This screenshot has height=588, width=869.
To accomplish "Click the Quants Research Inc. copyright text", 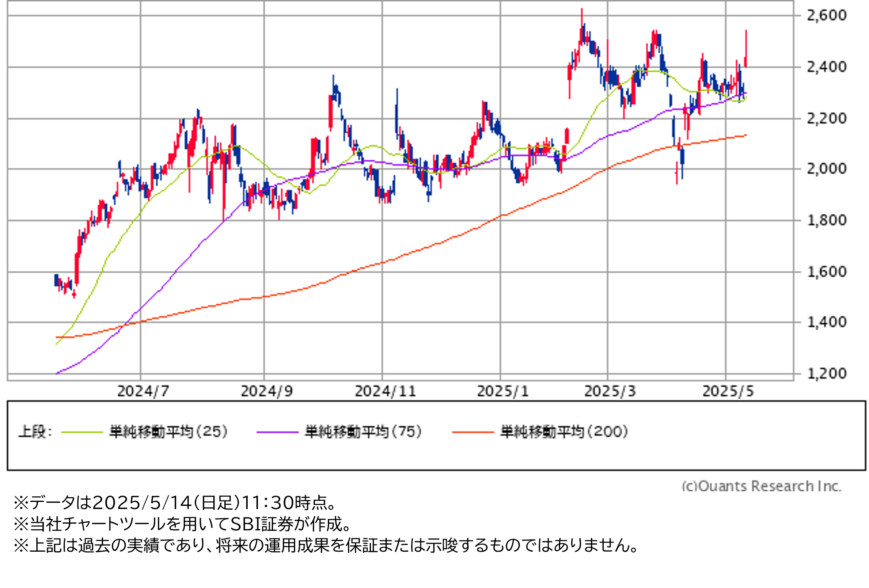I will point(761,486).
